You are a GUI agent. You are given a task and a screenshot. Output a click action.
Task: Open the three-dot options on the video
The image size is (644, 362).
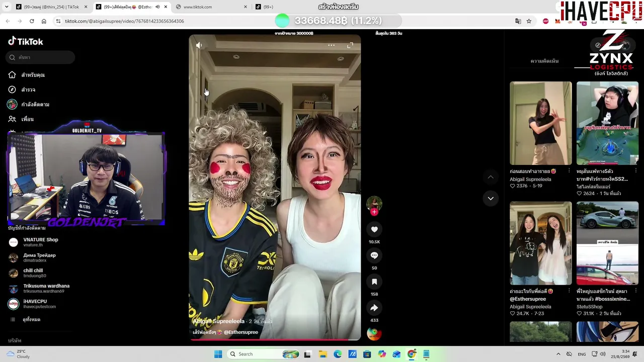tap(331, 45)
